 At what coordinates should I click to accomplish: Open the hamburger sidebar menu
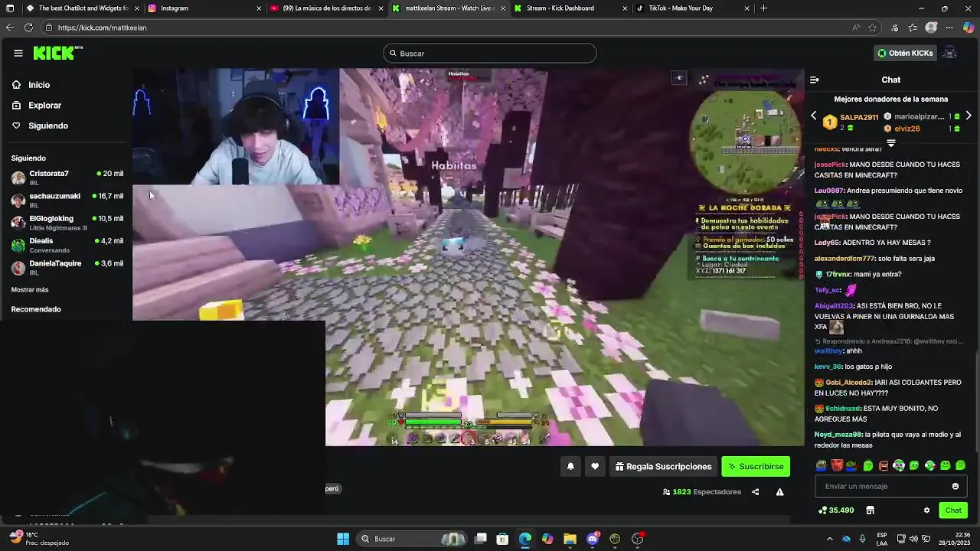click(x=18, y=53)
